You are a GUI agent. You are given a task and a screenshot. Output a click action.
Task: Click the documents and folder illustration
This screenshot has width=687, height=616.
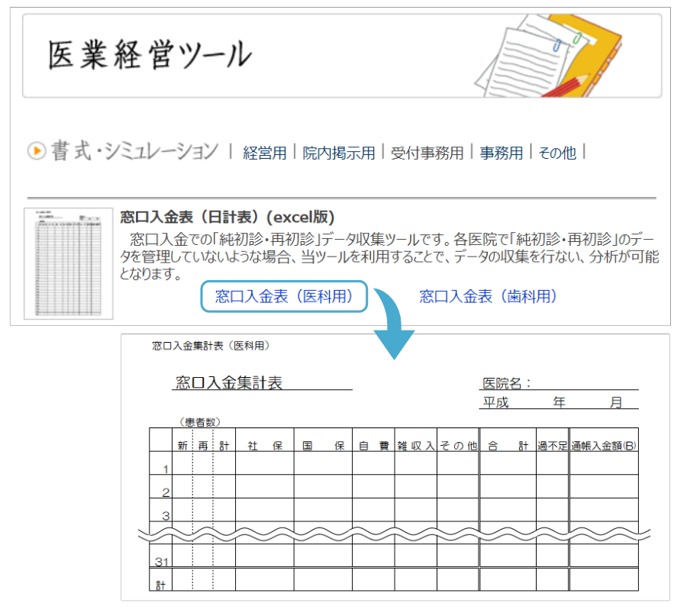click(x=548, y=56)
